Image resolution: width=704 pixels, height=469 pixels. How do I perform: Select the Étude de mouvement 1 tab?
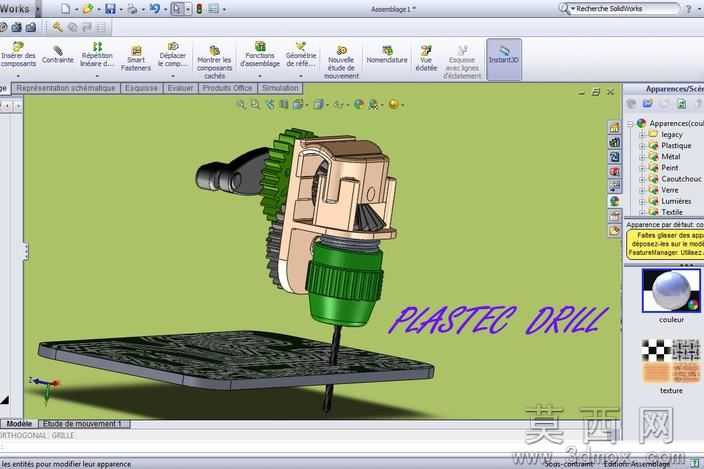point(84,424)
